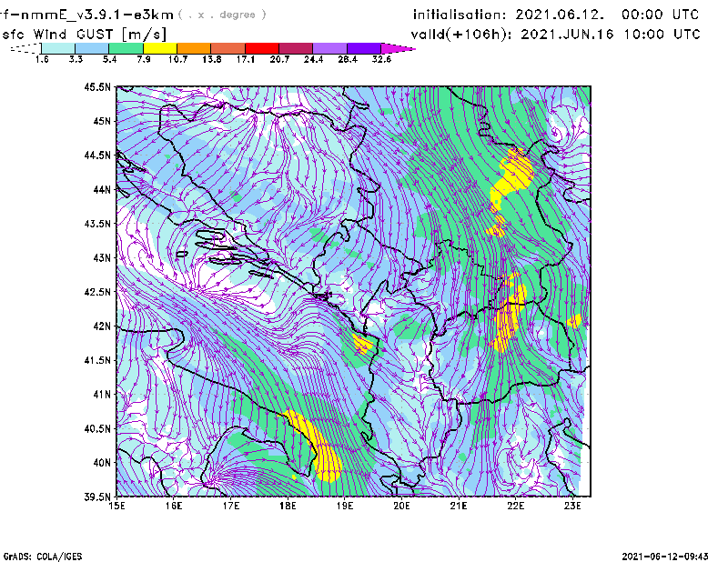Screen dimensions: 728x562
Task: Click the "39.5N" latitude label
Action: coord(97,497)
